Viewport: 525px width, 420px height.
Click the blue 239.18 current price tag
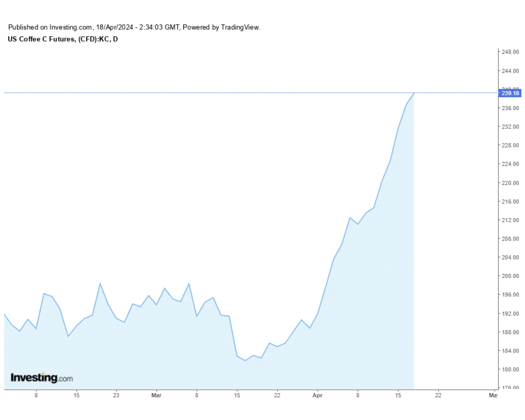[x=510, y=93]
